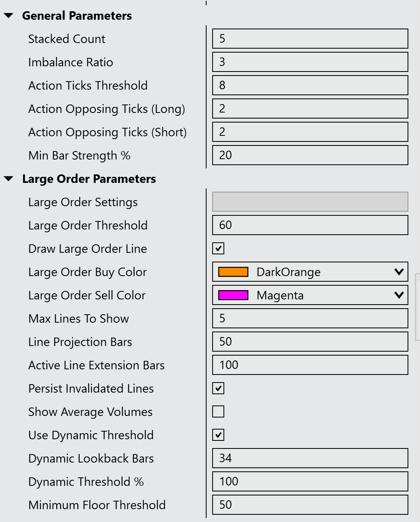Click the Large Order Threshold input
Image resolution: width=420 pixels, height=522 pixels.
(x=310, y=225)
